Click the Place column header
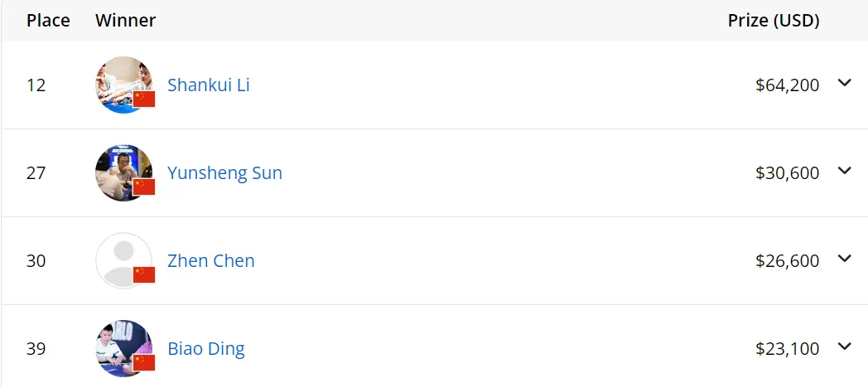 [x=48, y=20]
